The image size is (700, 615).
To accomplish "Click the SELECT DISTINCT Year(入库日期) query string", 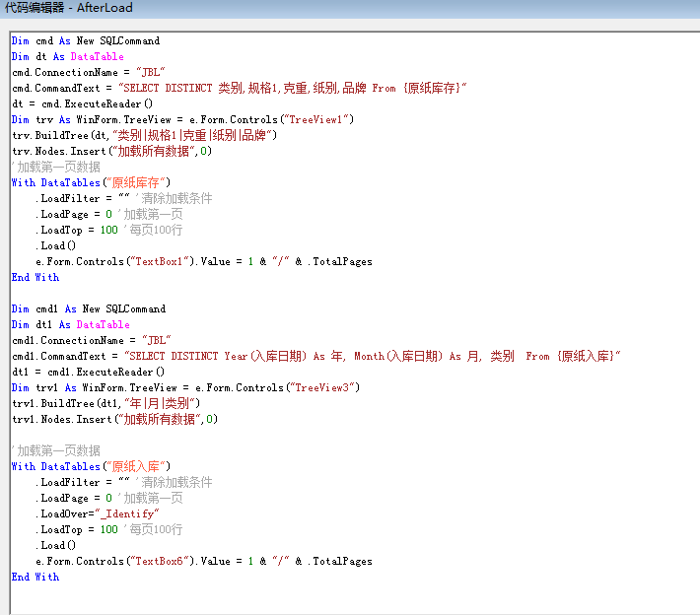I will 371,356.
